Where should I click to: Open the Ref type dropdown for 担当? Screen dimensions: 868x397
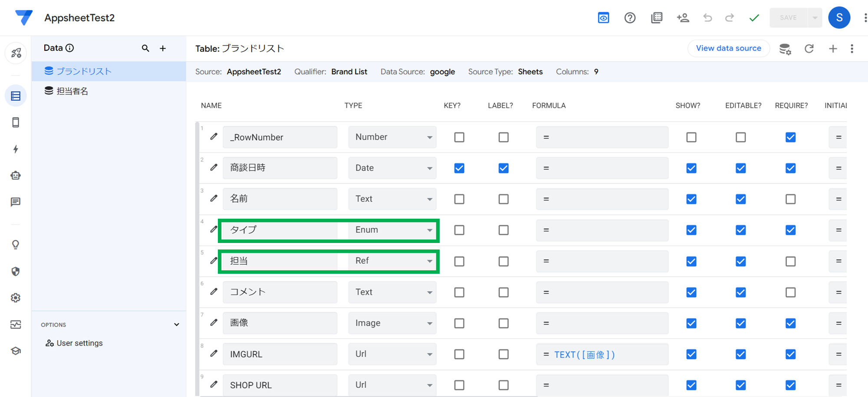click(392, 261)
